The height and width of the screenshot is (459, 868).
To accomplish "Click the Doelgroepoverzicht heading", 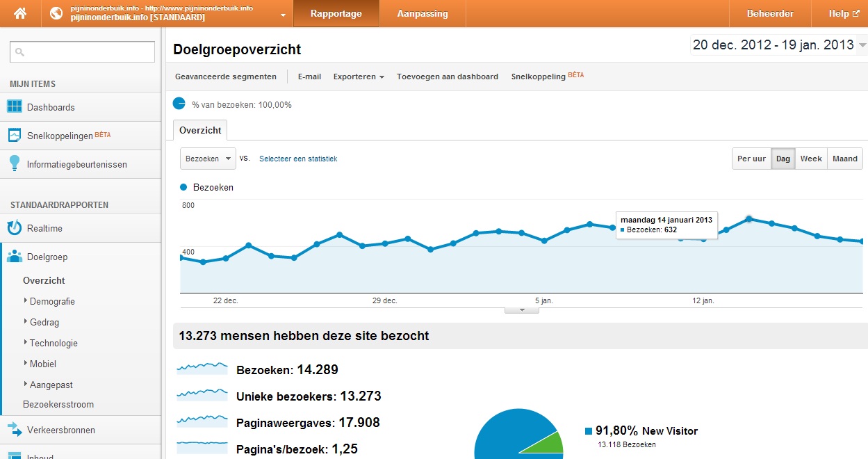I will (237, 49).
